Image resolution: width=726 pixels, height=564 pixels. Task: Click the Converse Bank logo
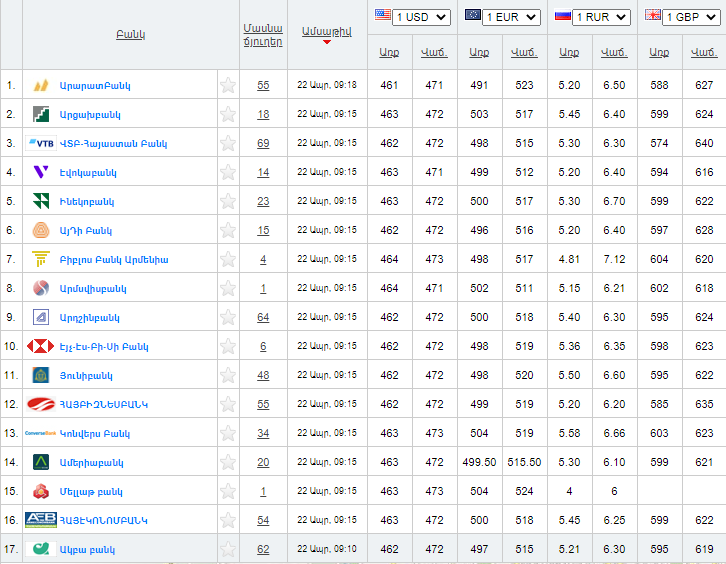pyautogui.click(x=41, y=434)
